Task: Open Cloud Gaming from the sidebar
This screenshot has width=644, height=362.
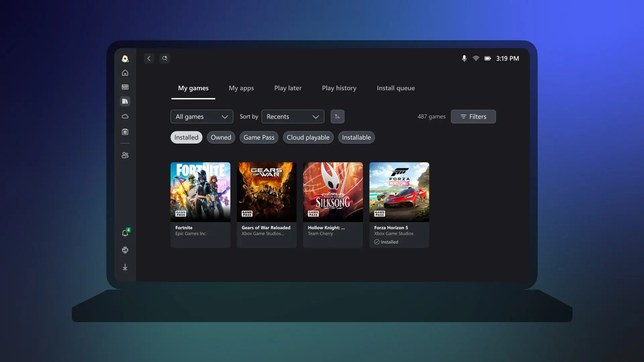Action: tap(125, 117)
